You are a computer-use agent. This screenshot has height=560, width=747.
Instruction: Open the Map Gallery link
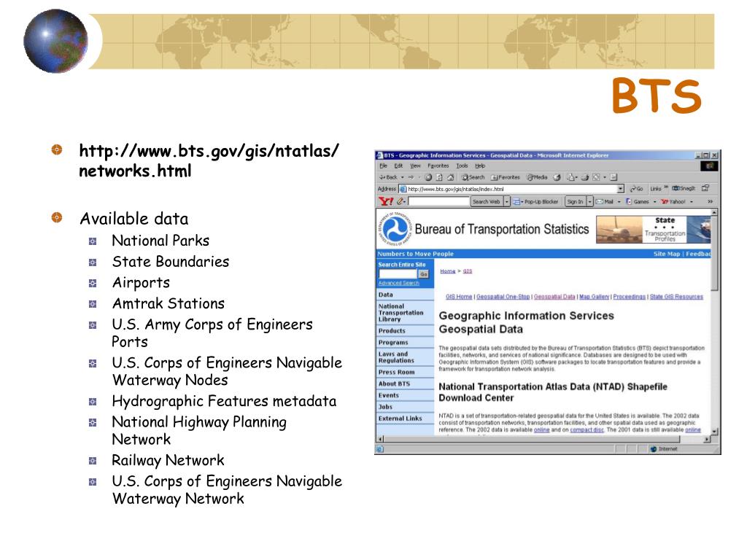click(x=594, y=297)
